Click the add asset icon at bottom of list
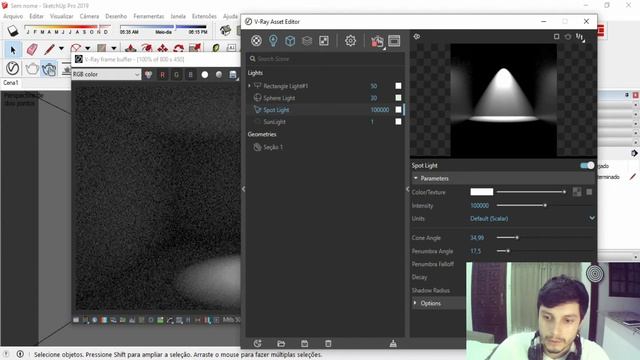 [257, 343]
